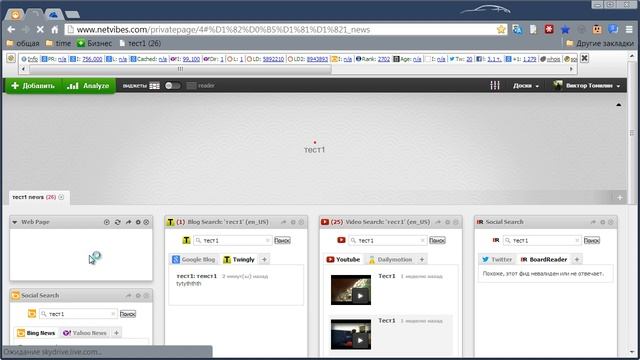The width and height of the screenshot is (640, 360).
Task: Close the SEO toolbar with its X button
Action: click(584, 58)
